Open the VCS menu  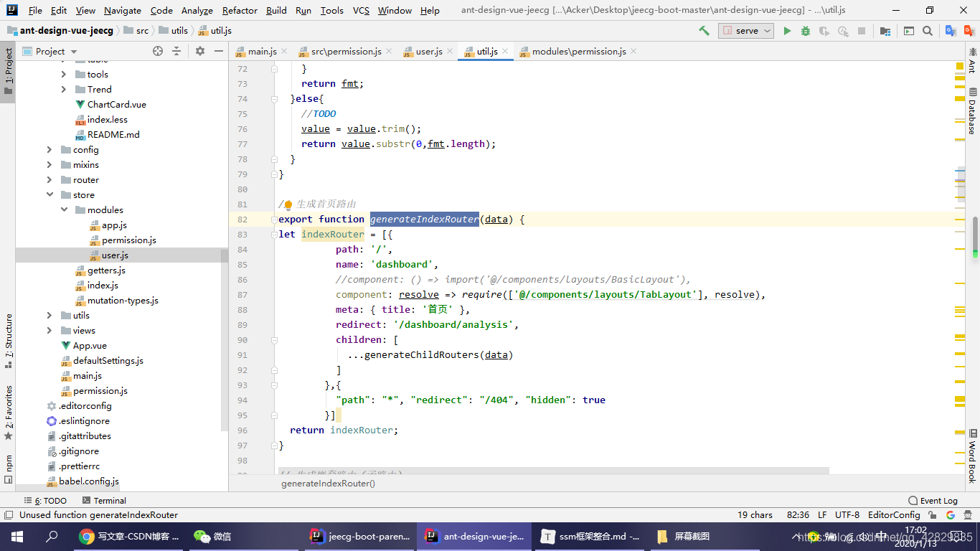361,10
